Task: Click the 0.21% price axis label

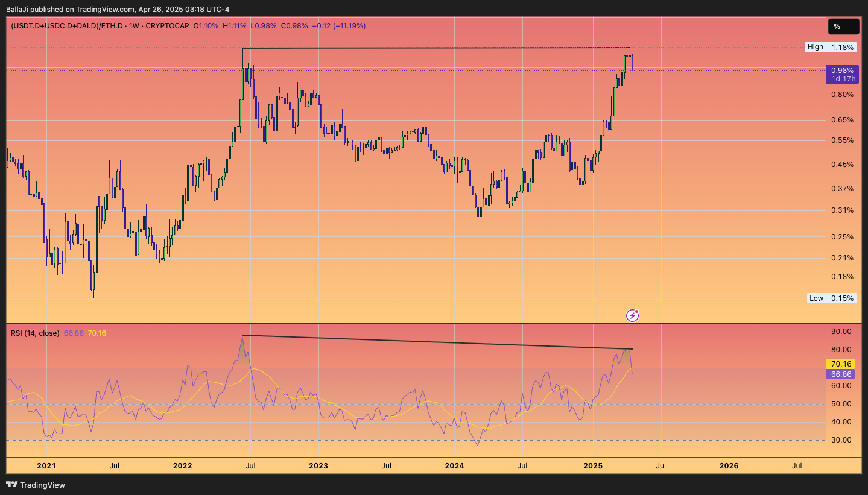Action: (x=842, y=258)
